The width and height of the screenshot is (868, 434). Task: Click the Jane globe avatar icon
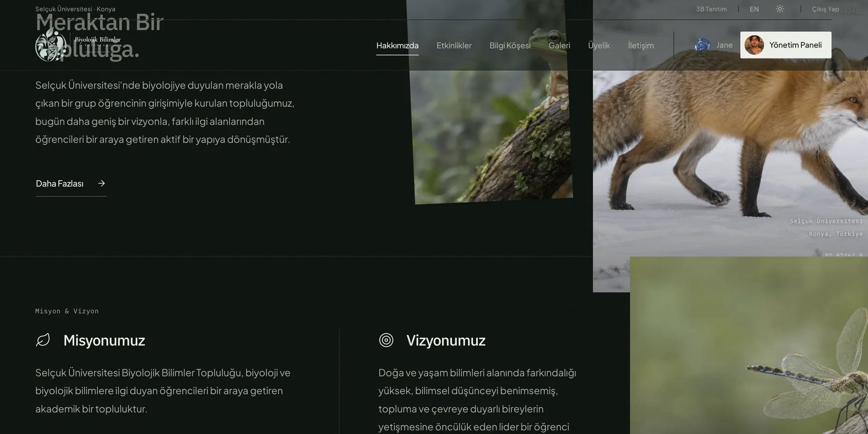[703, 45]
